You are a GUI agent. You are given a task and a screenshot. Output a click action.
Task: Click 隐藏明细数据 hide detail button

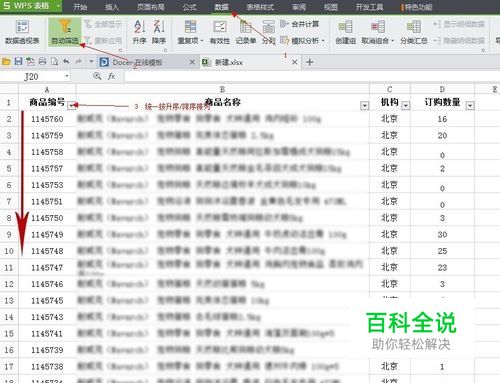tap(459, 41)
